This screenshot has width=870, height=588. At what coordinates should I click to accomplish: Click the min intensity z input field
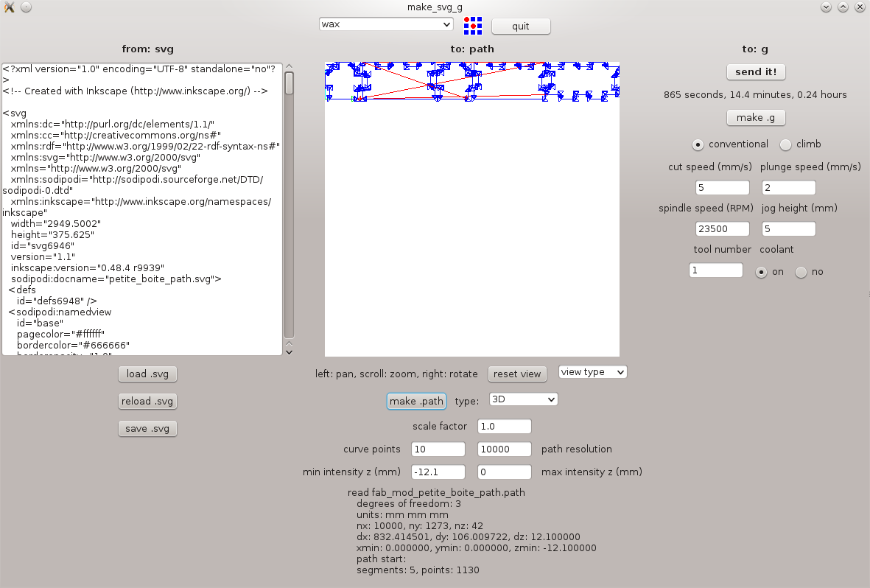[x=438, y=472]
